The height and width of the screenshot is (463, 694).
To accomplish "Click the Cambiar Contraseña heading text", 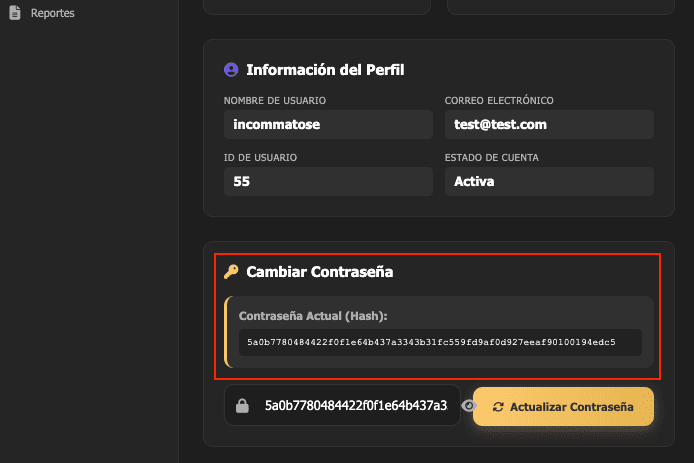I will point(320,272).
